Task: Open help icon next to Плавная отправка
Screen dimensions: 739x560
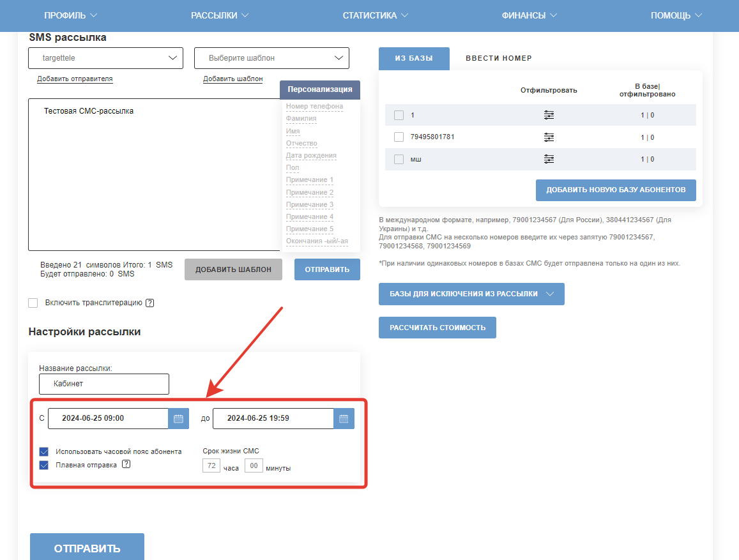Action: pyautogui.click(x=126, y=464)
